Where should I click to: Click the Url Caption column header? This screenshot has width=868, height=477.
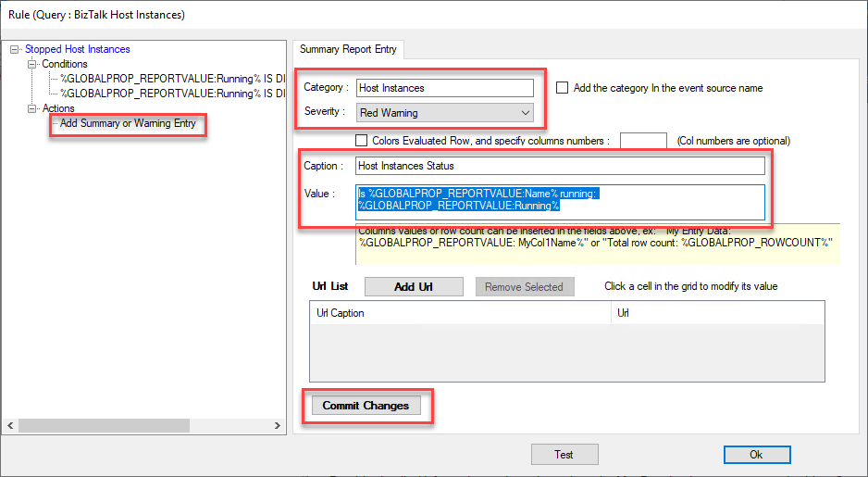pos(460,313)
